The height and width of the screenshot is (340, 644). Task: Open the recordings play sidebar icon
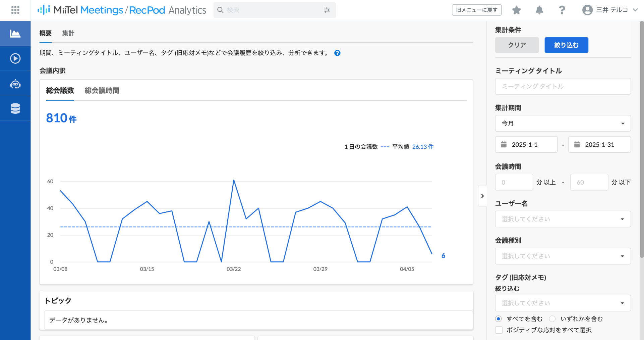(x=15, y=58)
